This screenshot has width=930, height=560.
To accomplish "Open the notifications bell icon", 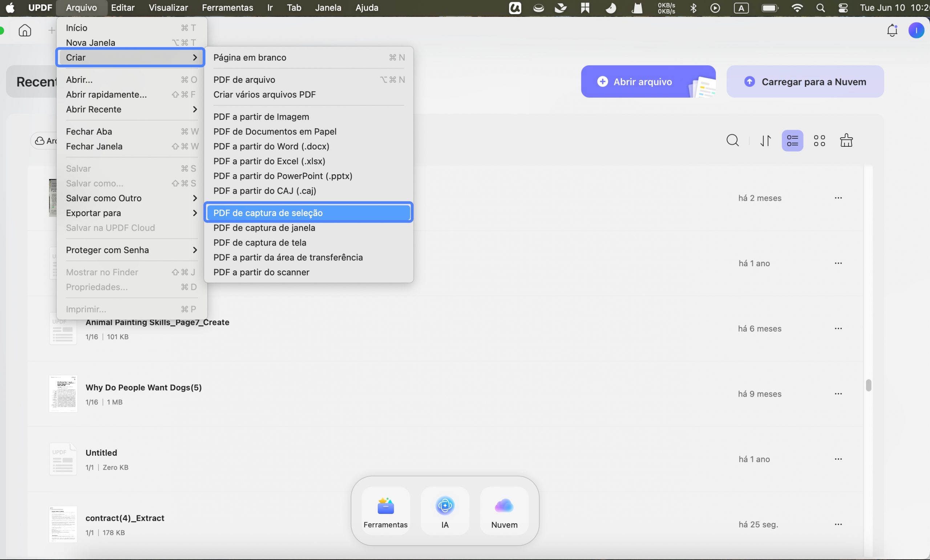I will [892, 30].
